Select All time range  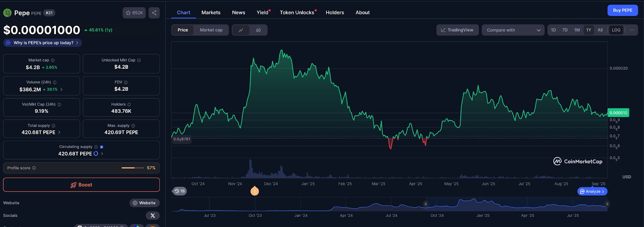(600, 30)
